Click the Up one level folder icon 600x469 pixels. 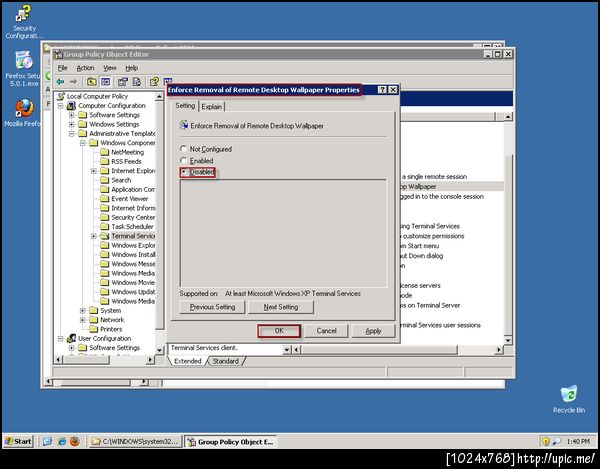(x=91, y=81)
